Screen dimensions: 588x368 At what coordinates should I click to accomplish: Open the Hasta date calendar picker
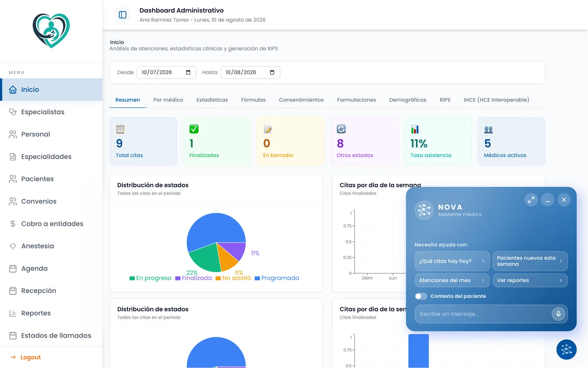(272, 72)
